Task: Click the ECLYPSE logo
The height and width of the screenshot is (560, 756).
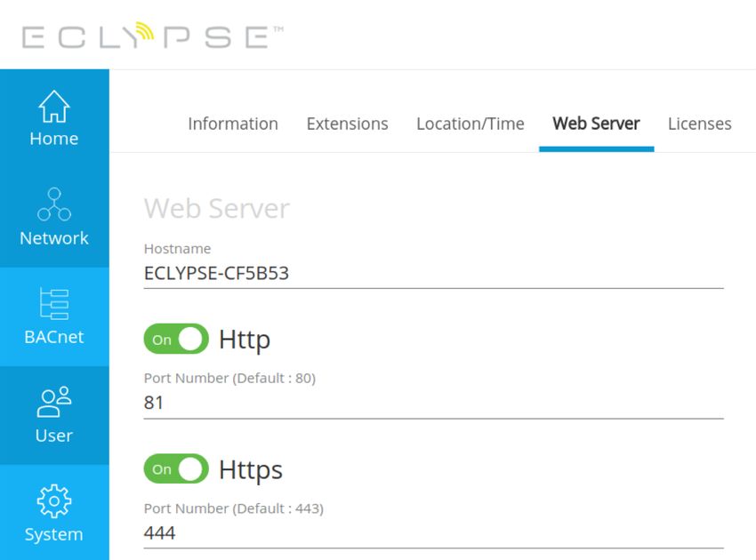Action: 152,36
